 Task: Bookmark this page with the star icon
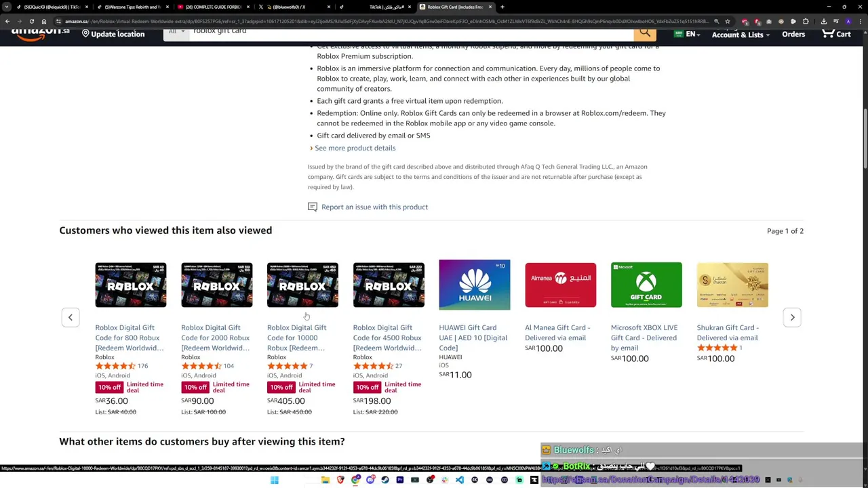[728, 21]
